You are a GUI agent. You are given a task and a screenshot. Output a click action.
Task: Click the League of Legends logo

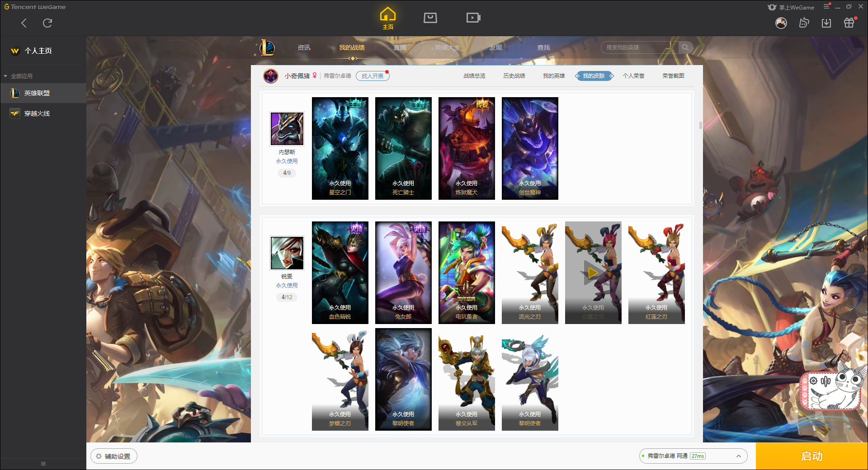point(267,47)
